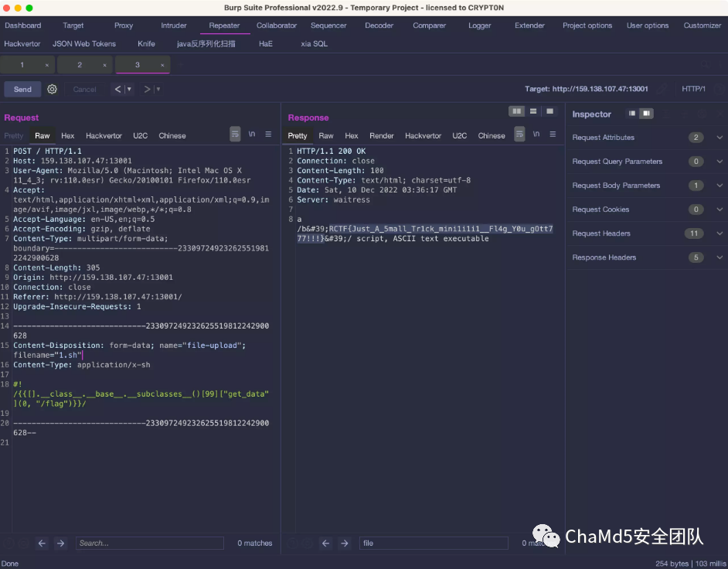
Task: Open history dropdown beside the forward arrow
Action: coord(158,89)
